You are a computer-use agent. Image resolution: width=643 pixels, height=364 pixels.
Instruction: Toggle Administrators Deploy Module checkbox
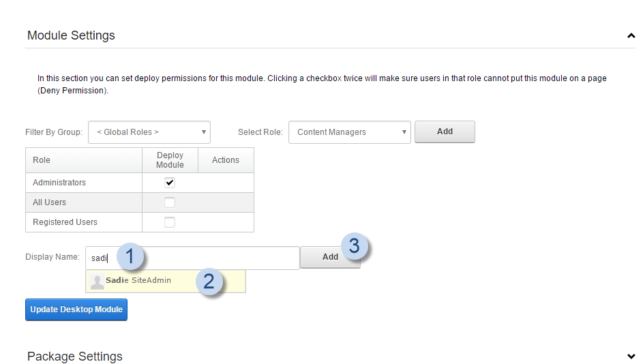(170, 183)
